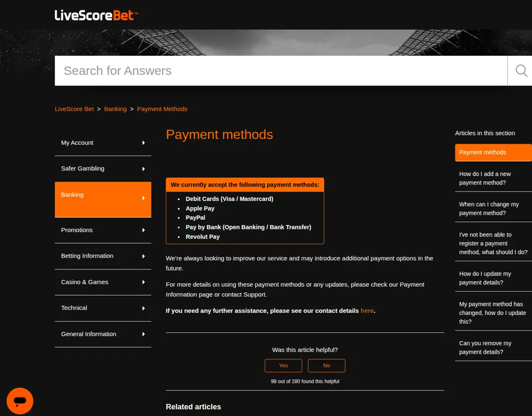Viewport: 532px width, 416px height.
Task: Open the Betting Information category
Action: 103,256
